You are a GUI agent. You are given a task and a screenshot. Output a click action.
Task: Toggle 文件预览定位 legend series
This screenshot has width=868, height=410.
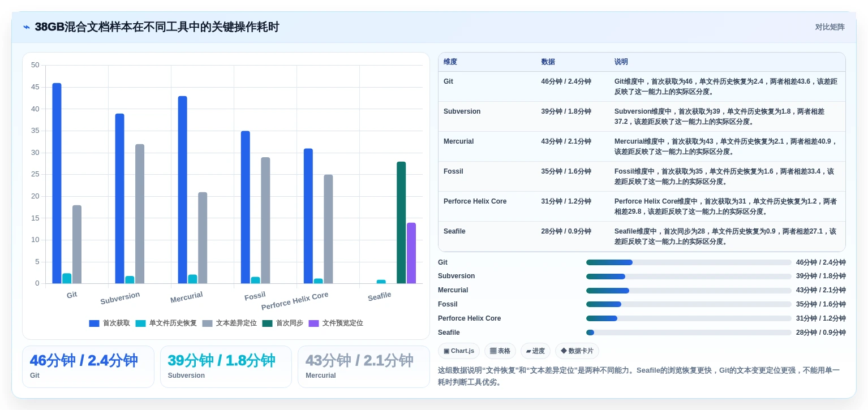[x=336, y=323]
